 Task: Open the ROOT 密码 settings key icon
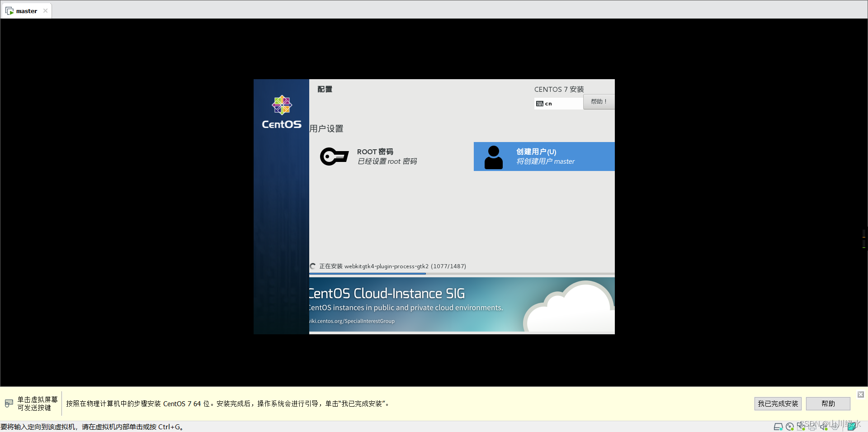[334, 157]
